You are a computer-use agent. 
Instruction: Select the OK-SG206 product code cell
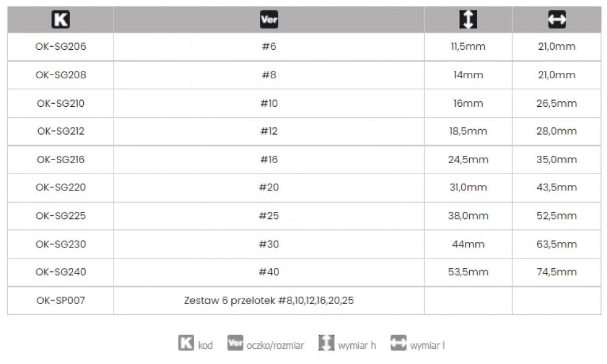point(61,47)
